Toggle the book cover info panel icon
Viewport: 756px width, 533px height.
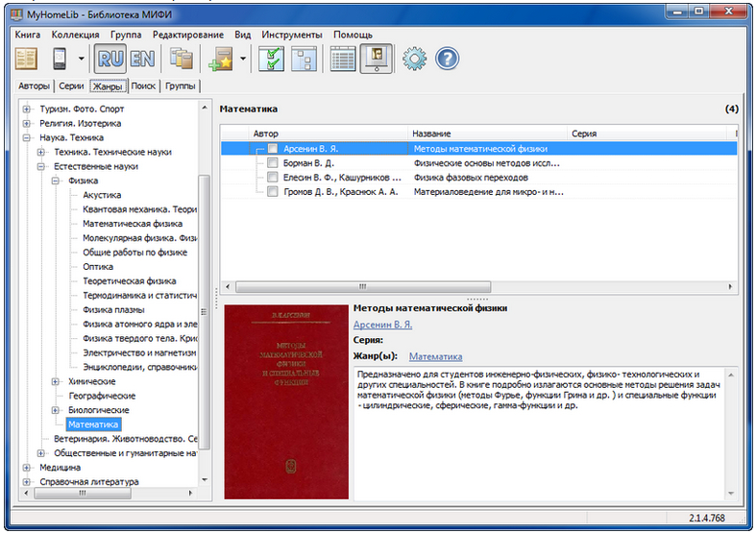[x=377, y=59]
